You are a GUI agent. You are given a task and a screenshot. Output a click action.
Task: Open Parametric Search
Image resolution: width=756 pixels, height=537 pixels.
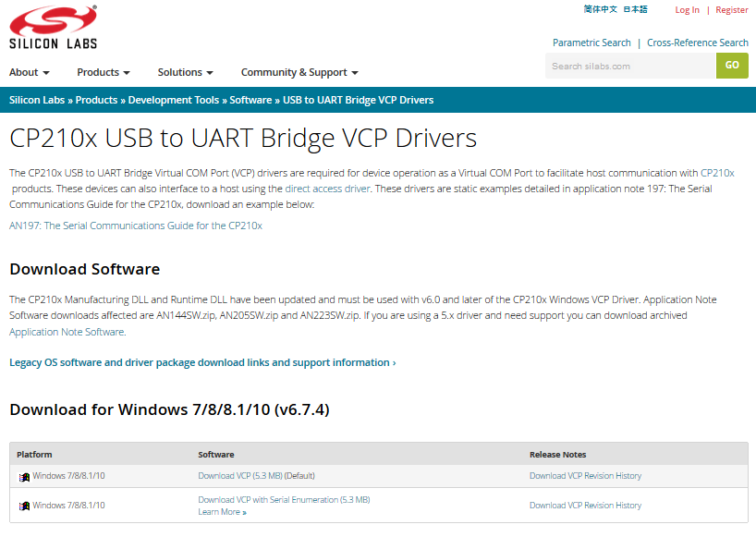point(591,43)
